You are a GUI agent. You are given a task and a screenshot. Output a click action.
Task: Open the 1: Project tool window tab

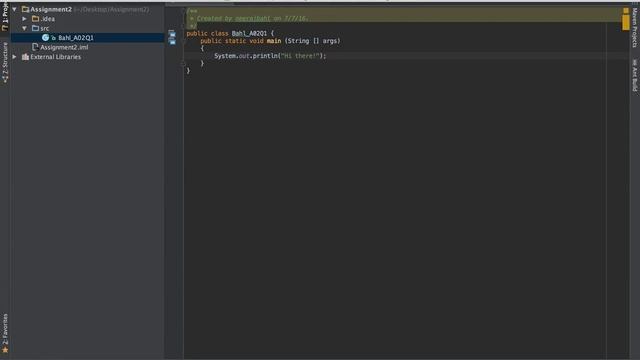tap(5, 16)
